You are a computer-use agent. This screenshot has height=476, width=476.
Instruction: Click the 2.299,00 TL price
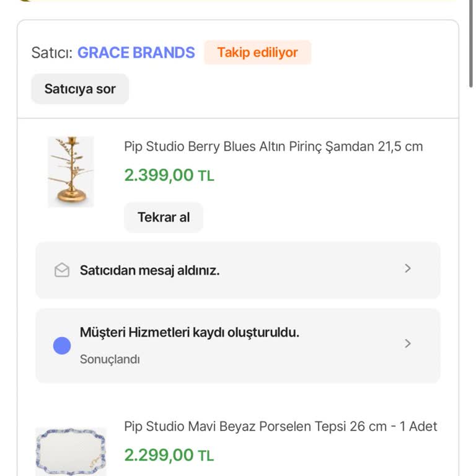tap(159, 456)
